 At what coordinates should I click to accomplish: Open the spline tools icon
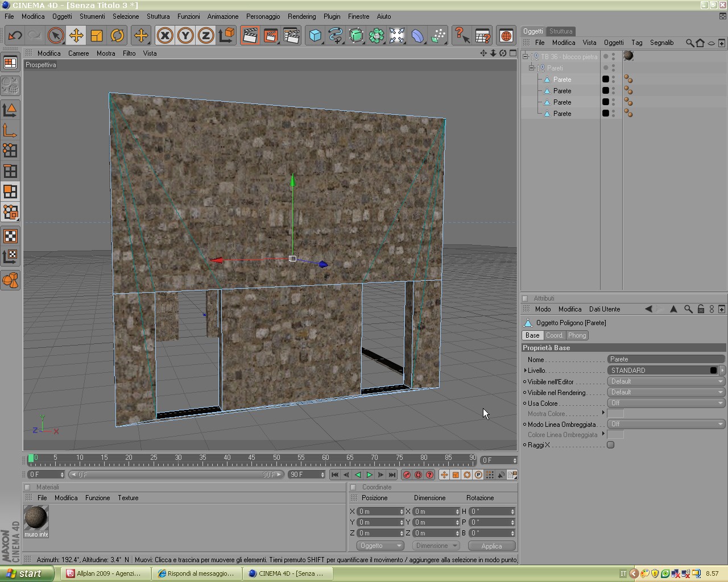coord(336,36)
